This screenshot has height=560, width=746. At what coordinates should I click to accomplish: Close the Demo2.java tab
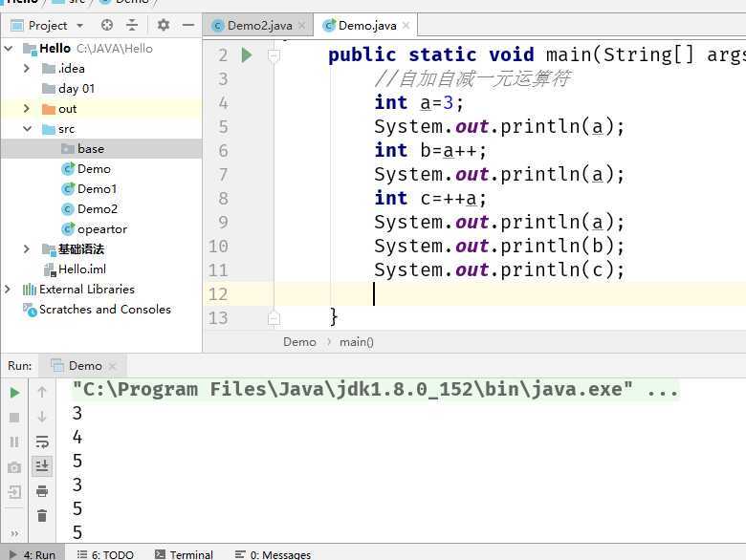(x=301, y=26)
